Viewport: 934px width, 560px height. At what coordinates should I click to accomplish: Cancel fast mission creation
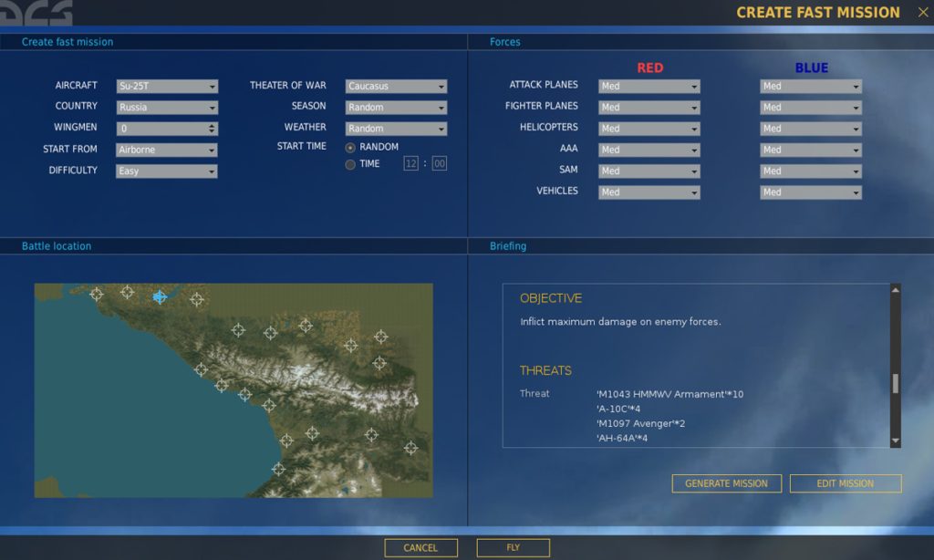click(421, 548)
